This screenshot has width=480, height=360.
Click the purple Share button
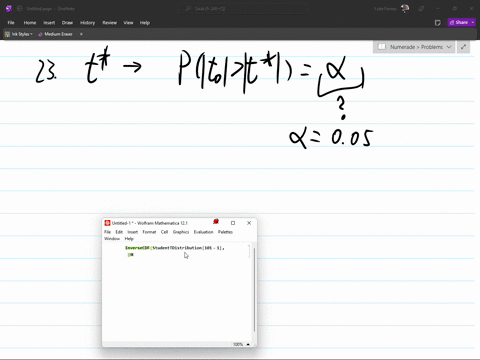click(x=459, y=22)
